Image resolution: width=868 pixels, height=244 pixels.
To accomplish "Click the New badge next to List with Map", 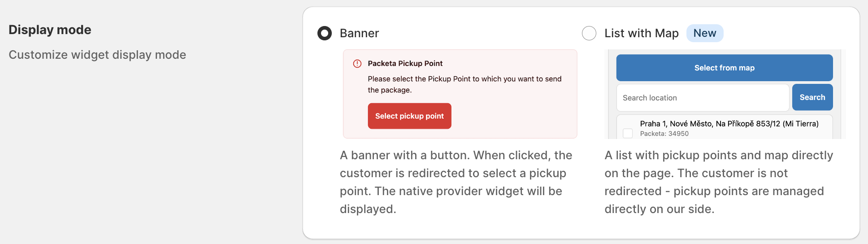I will pyautogui.click(x=705, y=33).
